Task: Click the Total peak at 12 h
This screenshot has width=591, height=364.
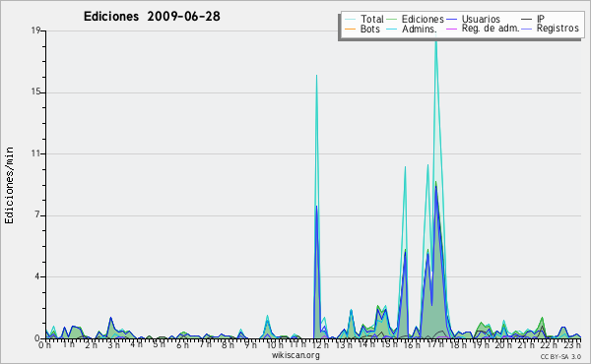Action: (x=316, y=76)
